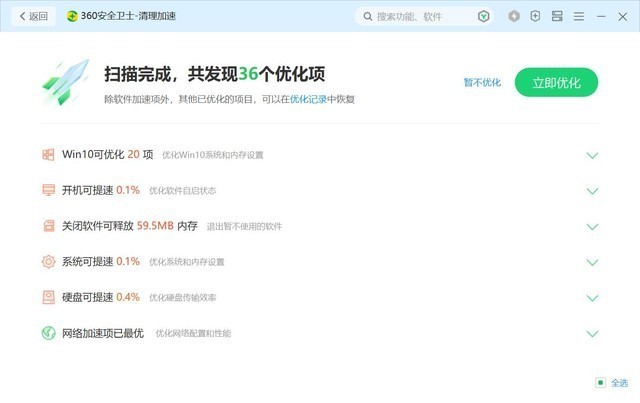This screenshot has width=640, height=403.
Task: Click the gear icon beside 系统可提速
Action: [x=49, y=261]
